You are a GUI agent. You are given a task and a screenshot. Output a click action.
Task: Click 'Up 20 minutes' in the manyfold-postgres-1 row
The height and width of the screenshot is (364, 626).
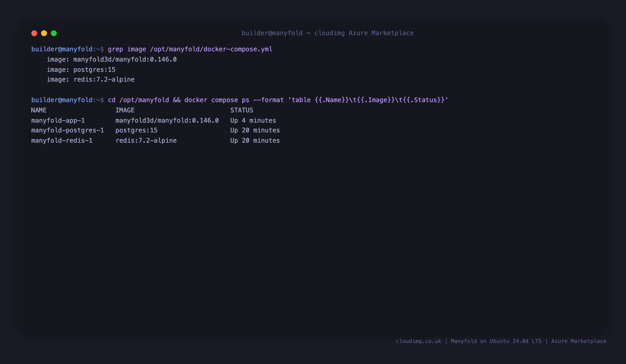point(255,130)
